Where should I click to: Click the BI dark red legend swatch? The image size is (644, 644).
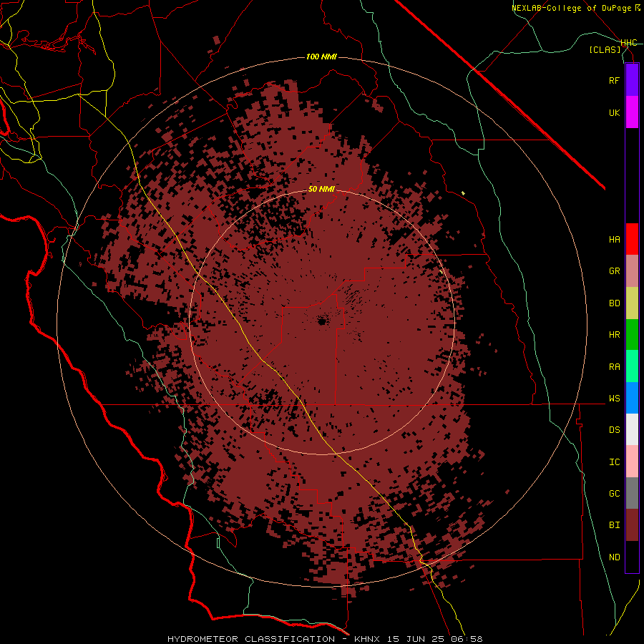pos(632,525)
